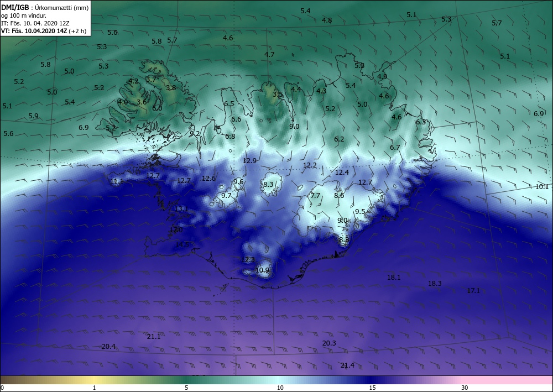Image resolution: width=553 pixels, height=392 pixels.
Task: Click the 6.5 value on the map
Action: (x=229, y=103)
